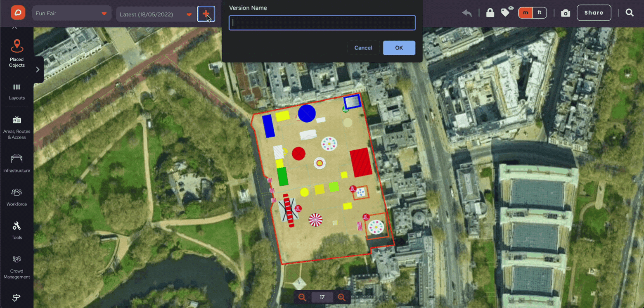The height and width of the screenshot is (308, 644).
Task: Zoom out with minus magnifier
Action: [303, 297]
